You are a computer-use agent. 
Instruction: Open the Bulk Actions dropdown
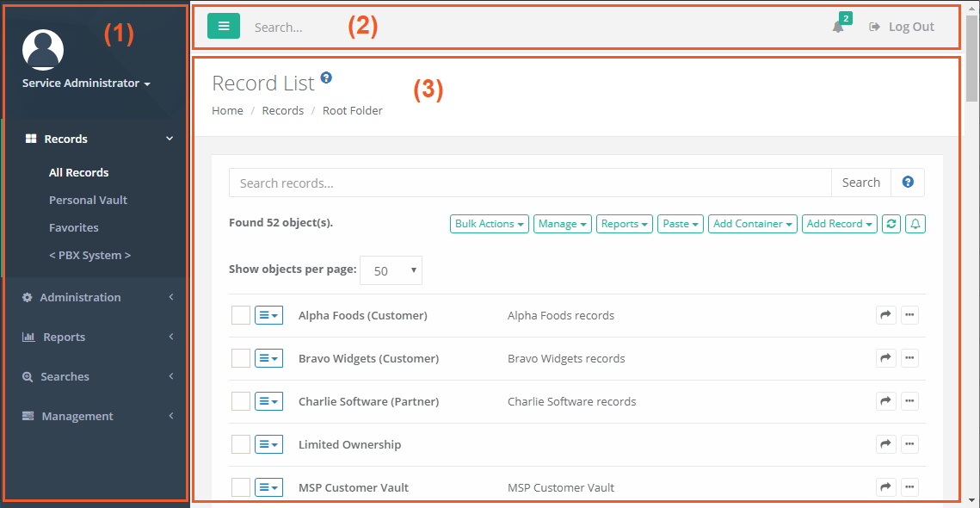click(x=489, y=223)
